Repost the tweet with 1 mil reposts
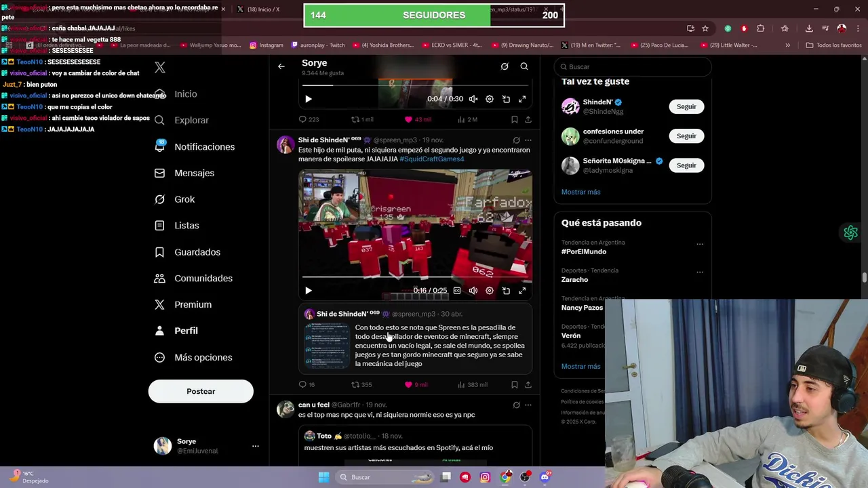 (361, 119)
